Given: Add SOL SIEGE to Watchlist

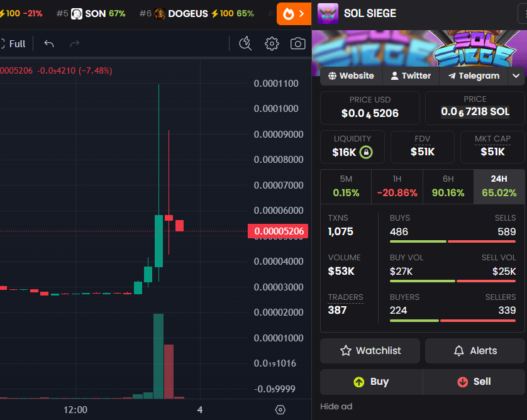Looking at the screenshot, I should pyautogui.click(x=370, y=351).
